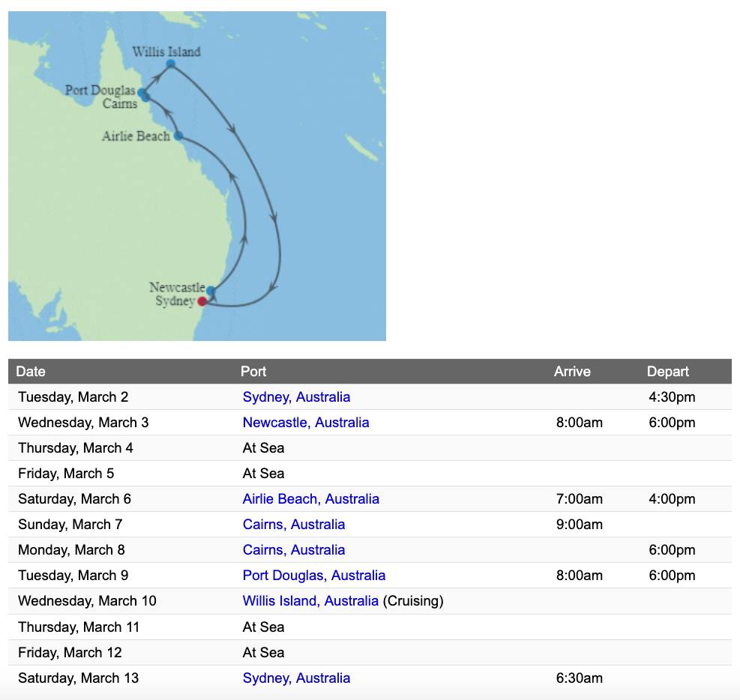The height and width of the screenshot is (700, 740).
Task: Select the Depart column header
Action: tap(667, 372)
